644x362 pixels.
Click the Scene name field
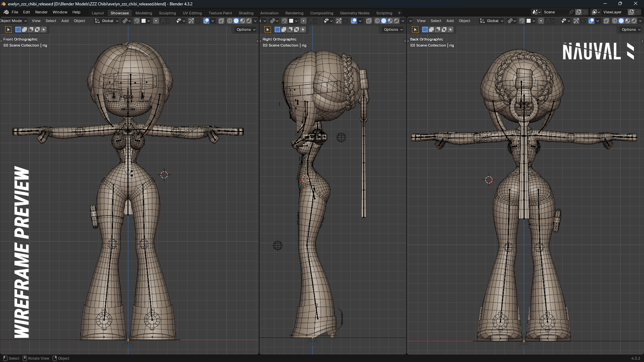click(x=555, y=12)
